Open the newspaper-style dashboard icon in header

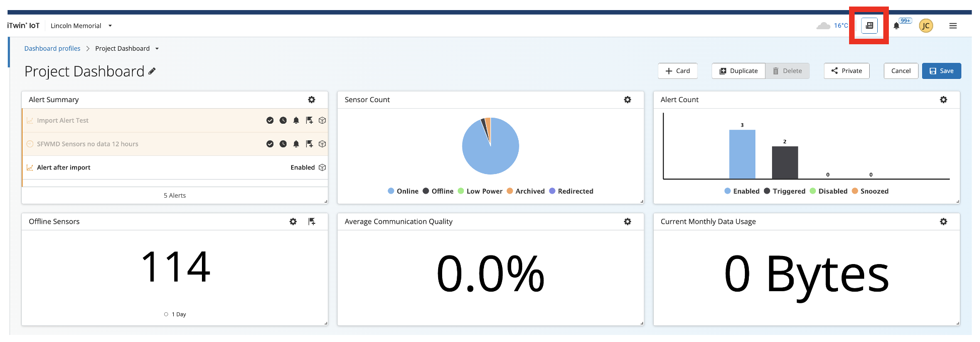click(869, 26)
